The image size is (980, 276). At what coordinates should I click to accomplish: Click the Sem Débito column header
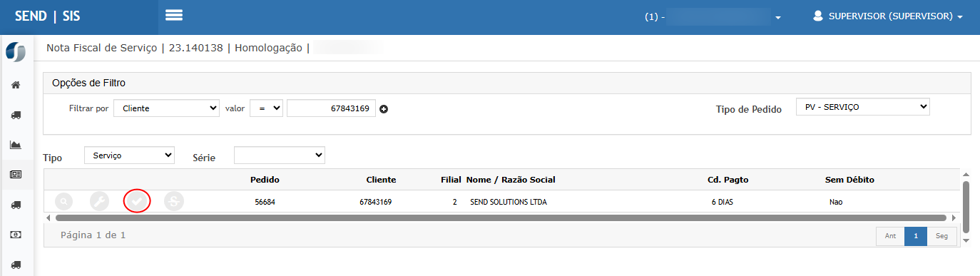pos(849,180)
